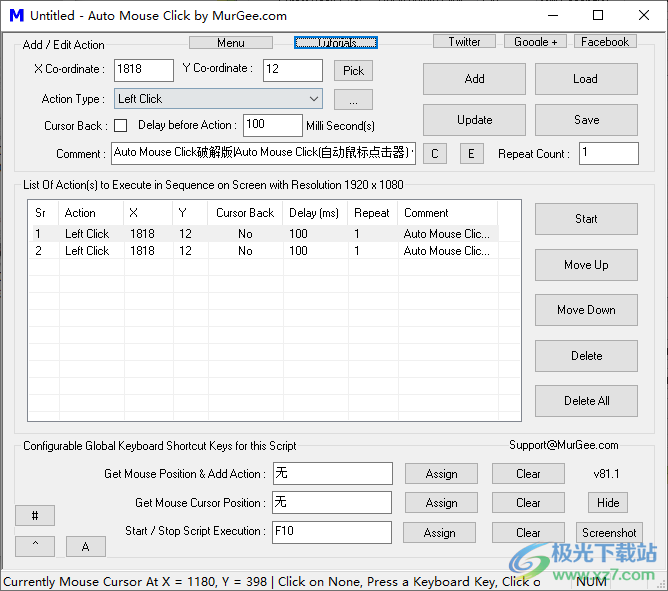
Task: Open the Menu button
Action: [230, 43]
